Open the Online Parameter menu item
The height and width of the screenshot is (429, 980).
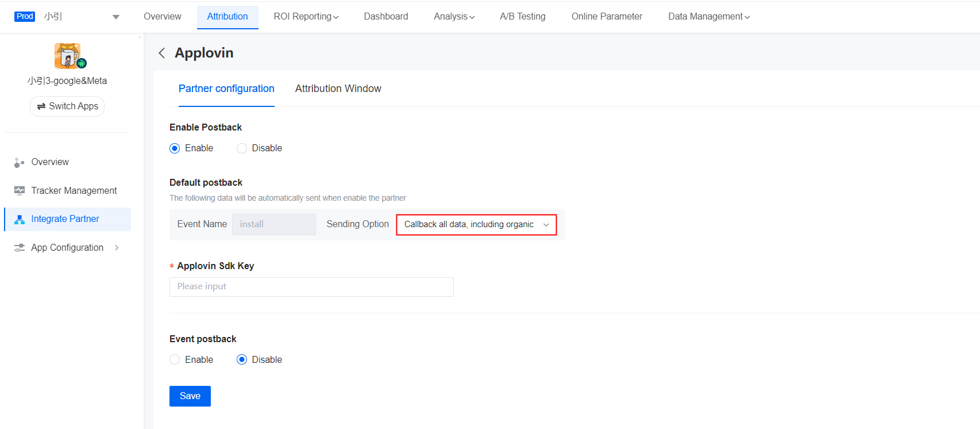pos(607,17)
